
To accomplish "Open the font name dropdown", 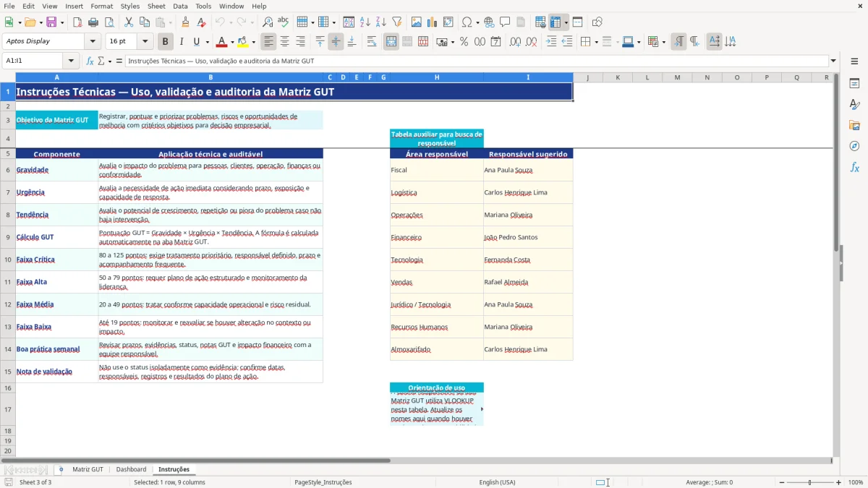I will (93, 41).
